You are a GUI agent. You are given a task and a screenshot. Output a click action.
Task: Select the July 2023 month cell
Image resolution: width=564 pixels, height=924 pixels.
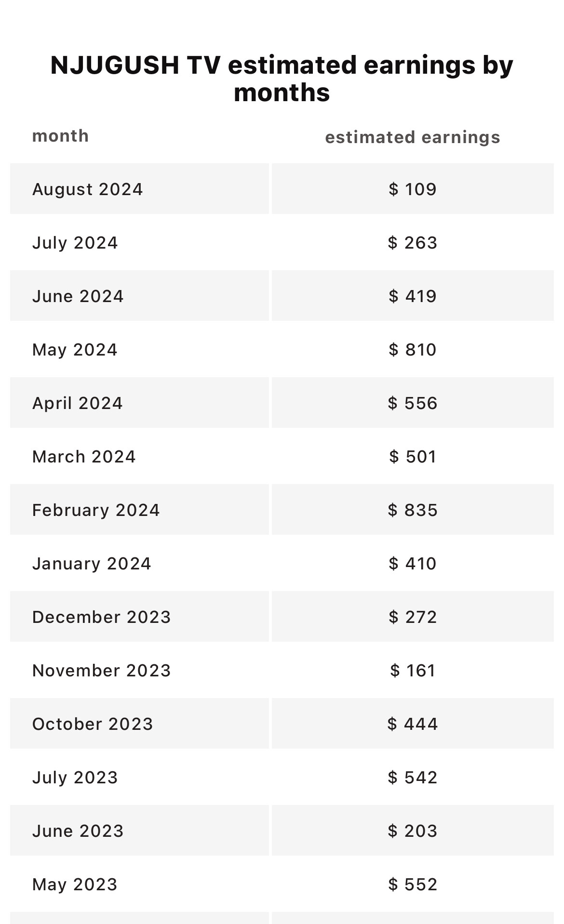click(75, 778)
